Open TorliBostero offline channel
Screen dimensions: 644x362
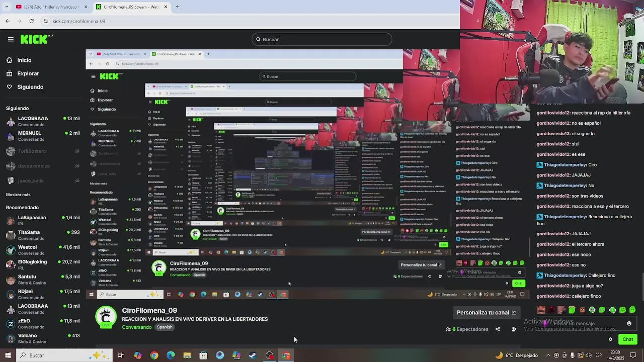43,151
